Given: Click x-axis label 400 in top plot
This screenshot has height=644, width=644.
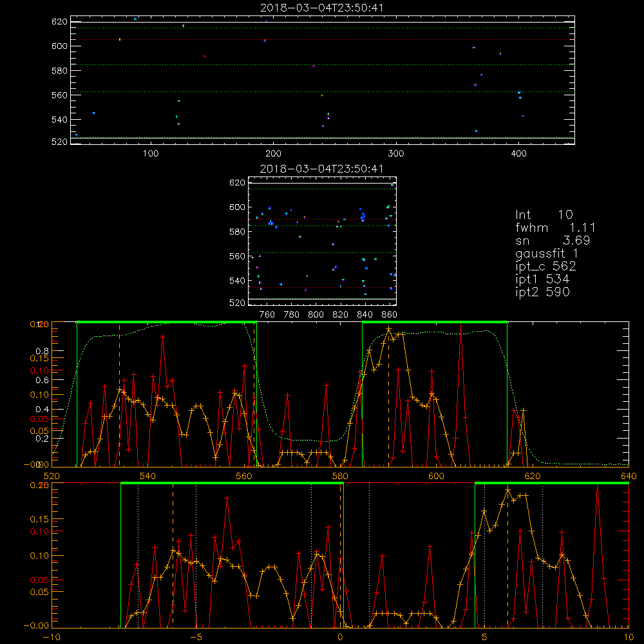Looking at the screenshot, I should coord(518,154).
